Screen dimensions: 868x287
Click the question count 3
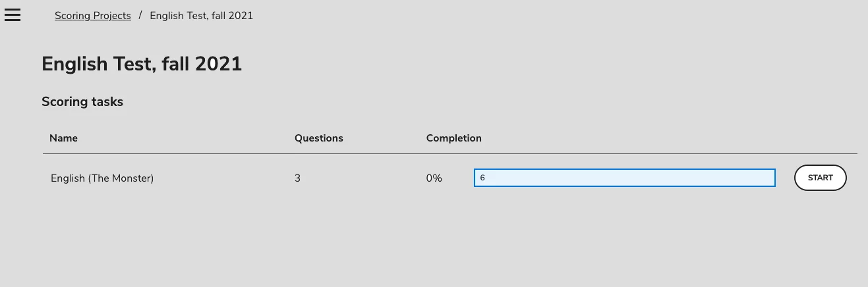pos(297,178)
